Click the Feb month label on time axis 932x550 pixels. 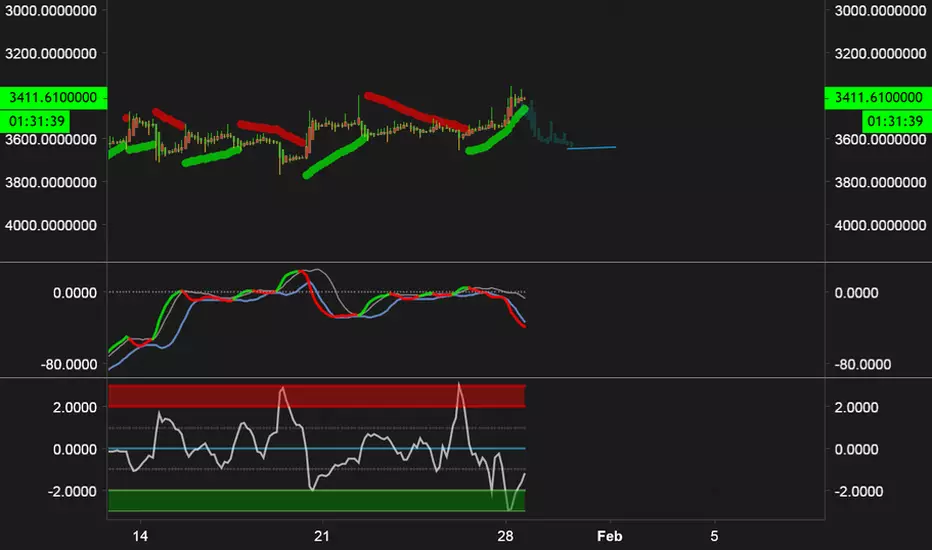pyautogui.click(x=609, y=536)
